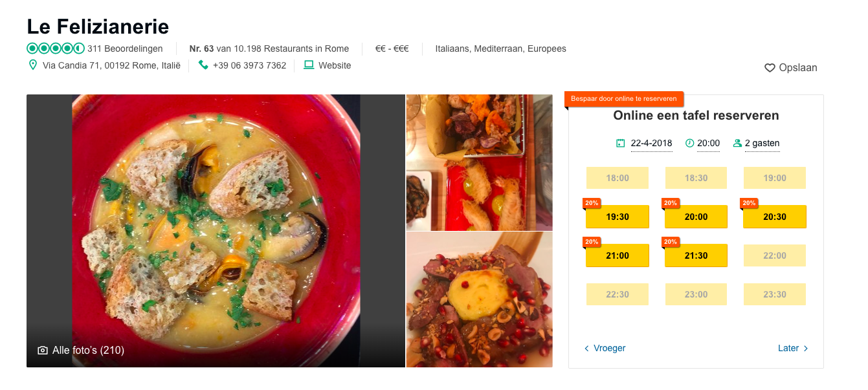Click the calendar icon beside the date
The width and height of the screenshot is (868, 390).
(621, 144)
